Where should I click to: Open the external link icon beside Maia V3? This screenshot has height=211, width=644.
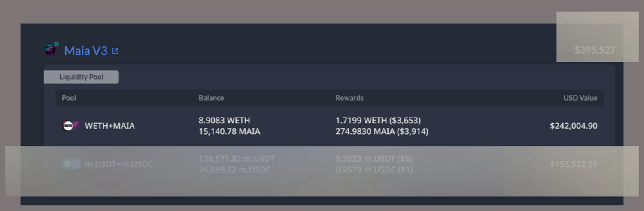click(x=115, y=51)
